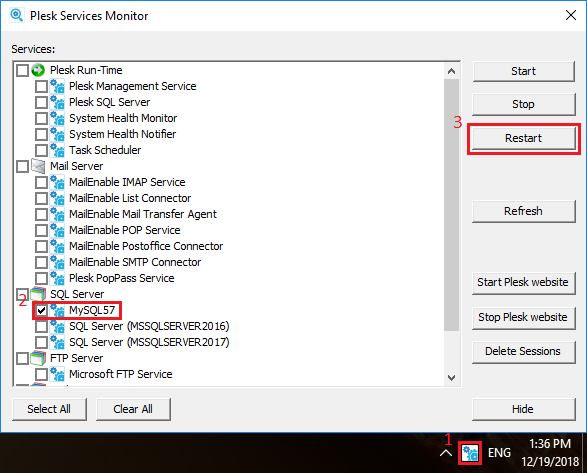This screenshot has height=473, width=587.
Task: Check the MailEnable IMAP Service checkbox
Action: coord(41,182)
